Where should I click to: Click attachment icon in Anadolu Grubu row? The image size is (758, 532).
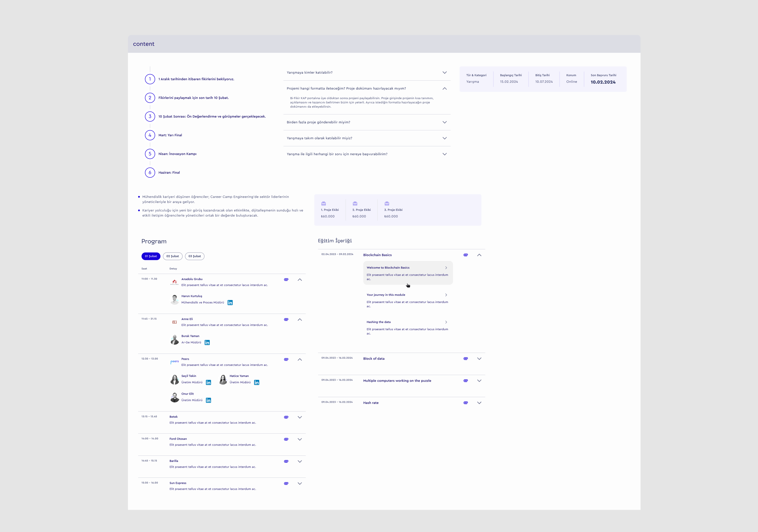point(286,279)
